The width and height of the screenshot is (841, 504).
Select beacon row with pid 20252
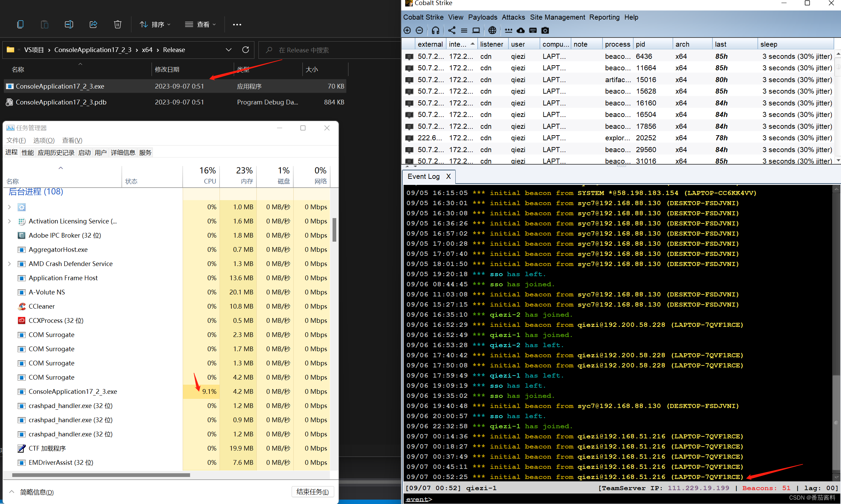618,138
